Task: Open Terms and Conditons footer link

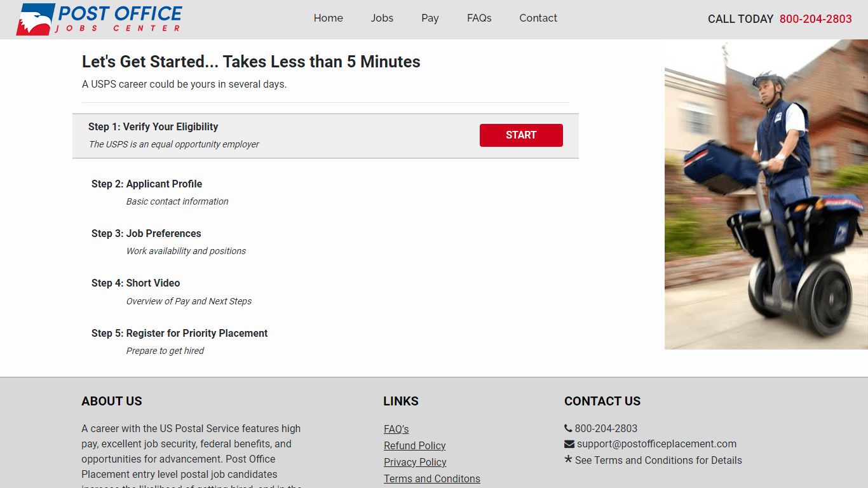Action: pos(432,478)
